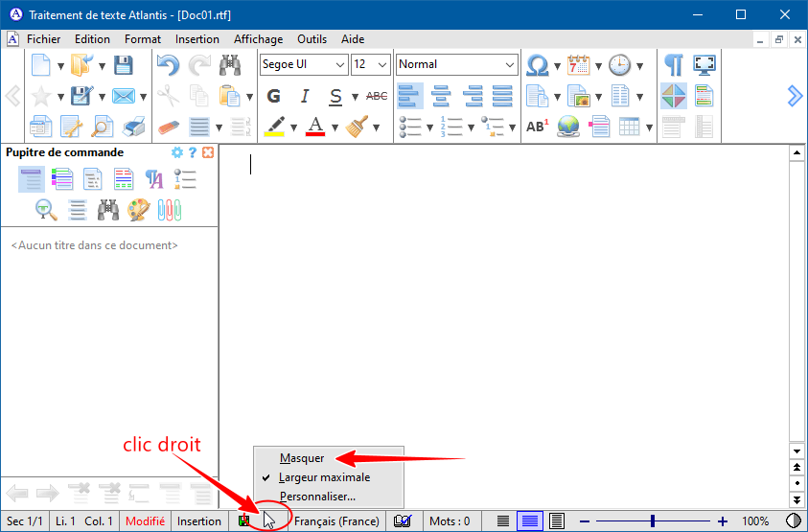Expand the symbol Omega dropdown arrow
This screenshot has width=808, height=532.
[x=557, y=66]
